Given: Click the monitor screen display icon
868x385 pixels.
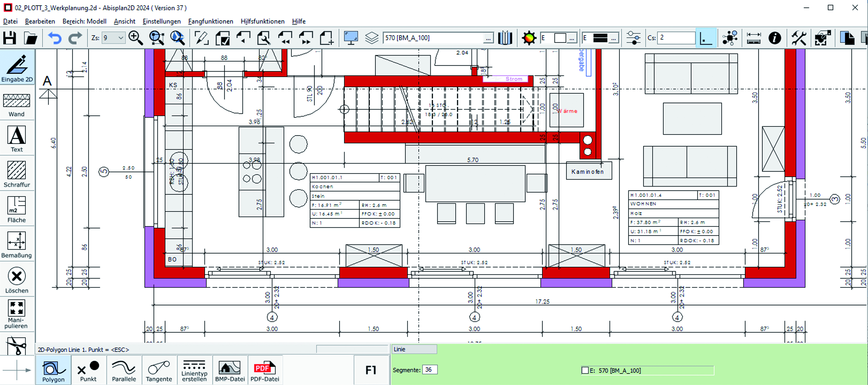Looking at the screenshot, I should point(351,38).
